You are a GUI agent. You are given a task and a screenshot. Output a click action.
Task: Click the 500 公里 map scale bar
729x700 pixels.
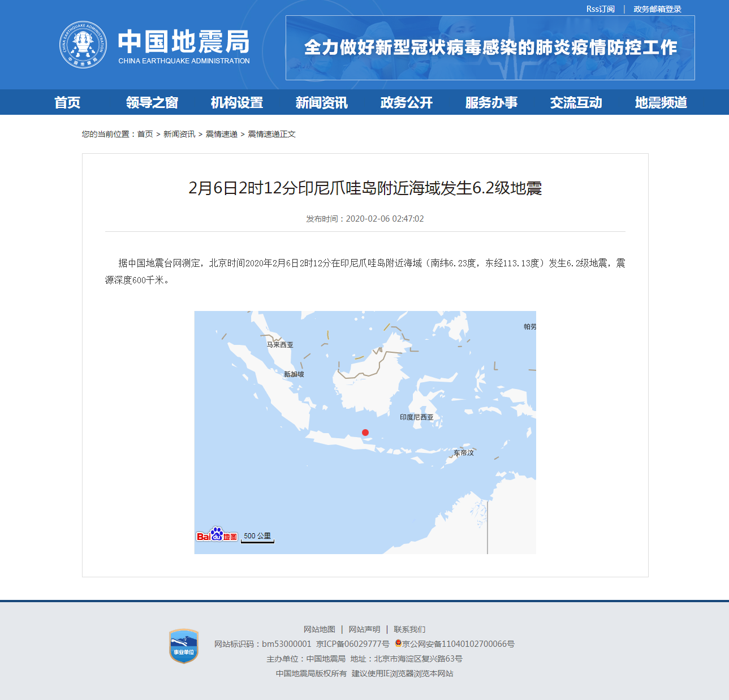pyautogui.click(x=257, y=537)
